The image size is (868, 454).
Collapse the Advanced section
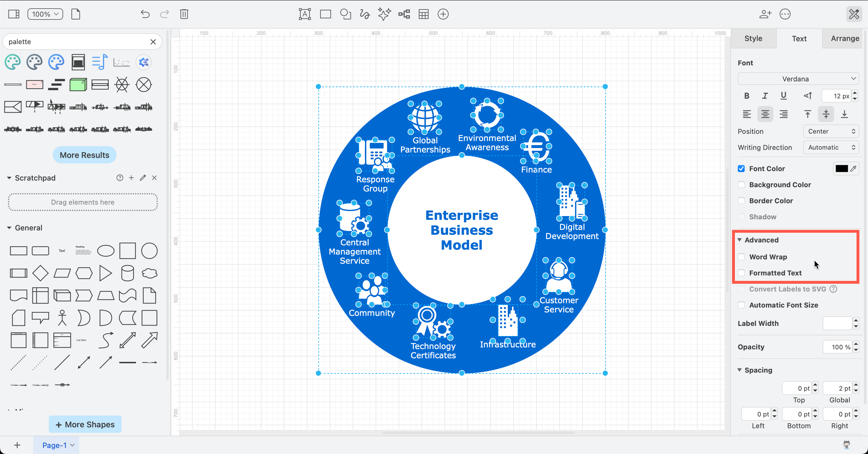pos(739,240)
